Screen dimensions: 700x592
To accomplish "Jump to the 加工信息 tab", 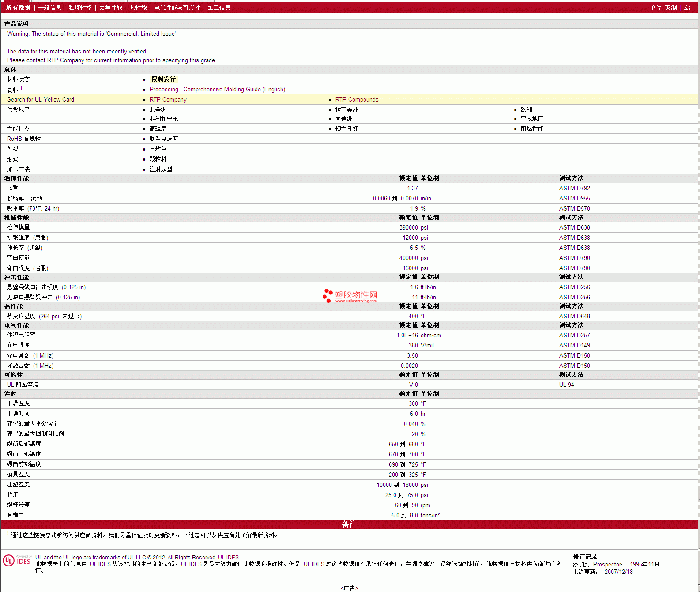I will tap(219, 8).
